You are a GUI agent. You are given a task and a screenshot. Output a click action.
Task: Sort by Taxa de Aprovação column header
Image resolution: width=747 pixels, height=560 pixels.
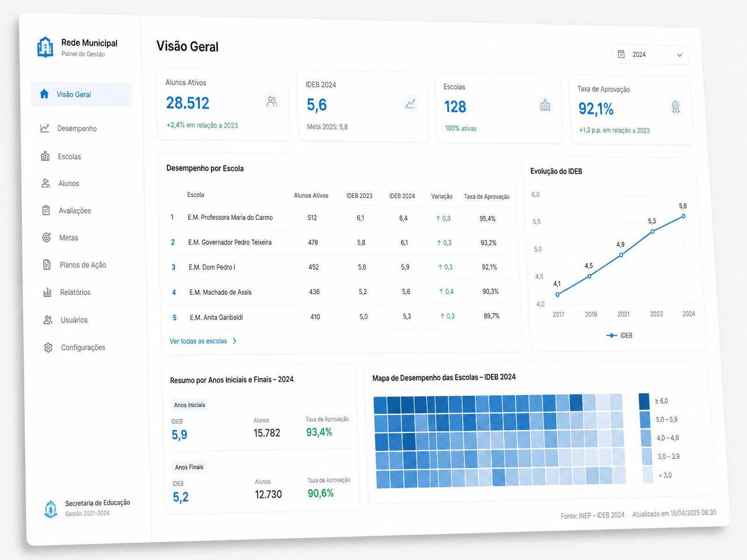pos(486,197)
